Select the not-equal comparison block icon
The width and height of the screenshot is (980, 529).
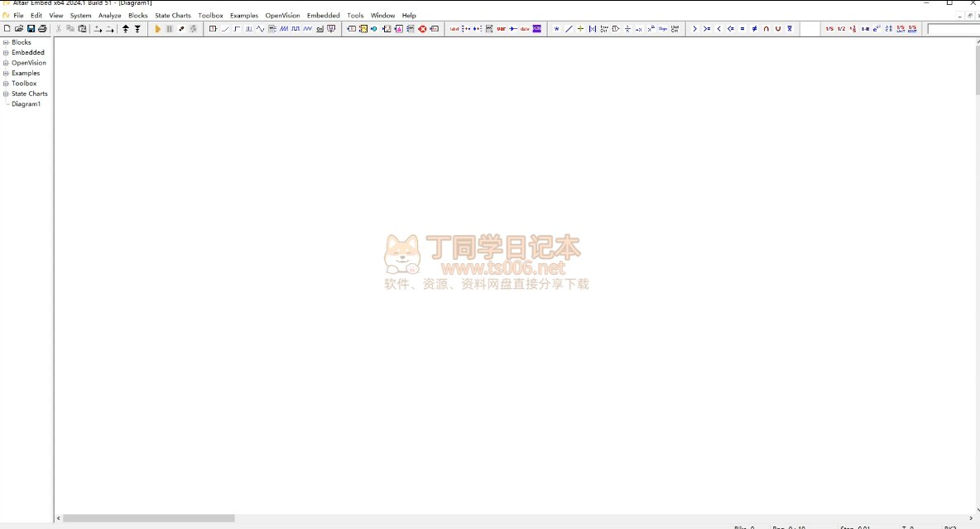point(754,29)
